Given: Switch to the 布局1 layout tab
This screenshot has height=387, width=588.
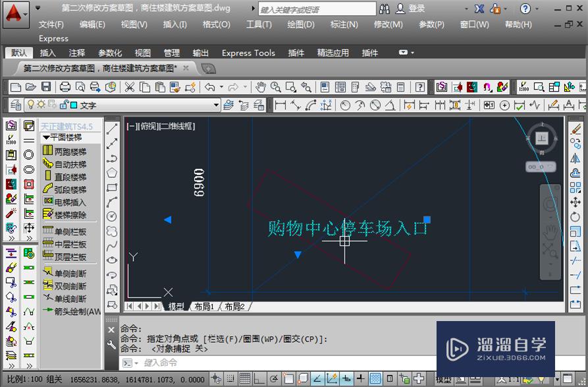Looking at the screenshot, I should [205, 306].
